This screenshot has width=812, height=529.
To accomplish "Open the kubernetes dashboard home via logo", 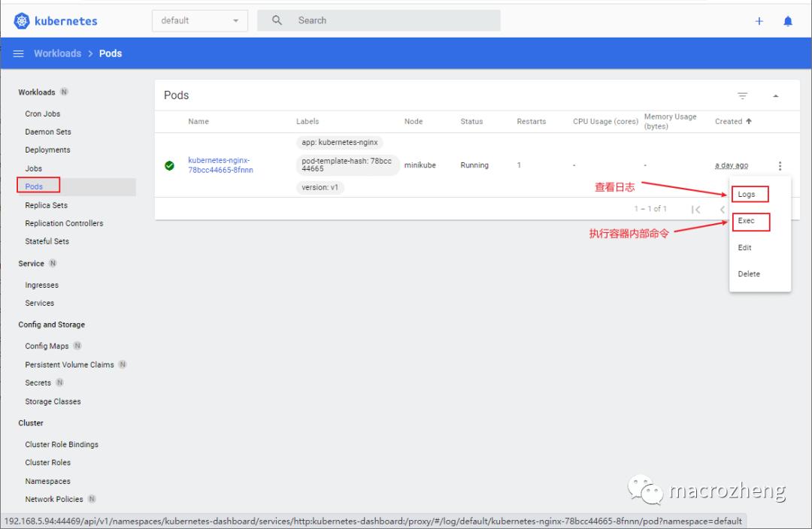I will pos(56,20).
